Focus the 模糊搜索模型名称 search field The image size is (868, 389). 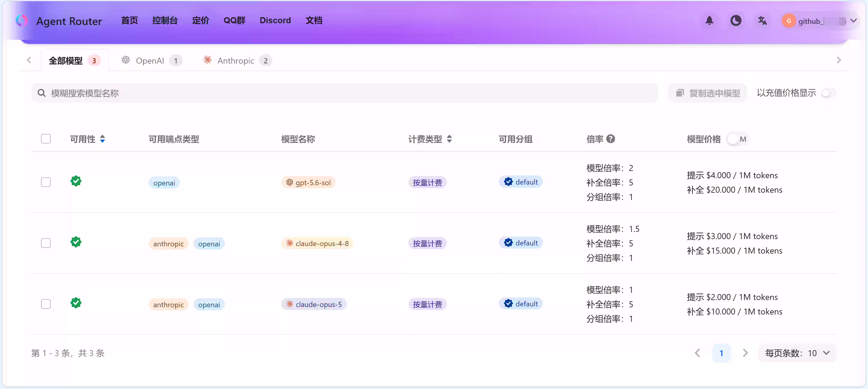(x=345, y=93)
